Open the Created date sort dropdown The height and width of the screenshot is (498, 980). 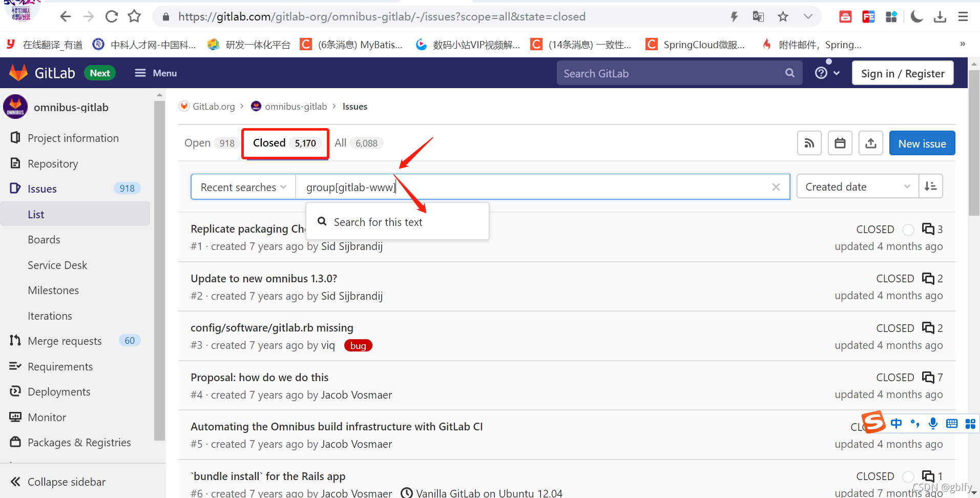[x=858, y=186]
